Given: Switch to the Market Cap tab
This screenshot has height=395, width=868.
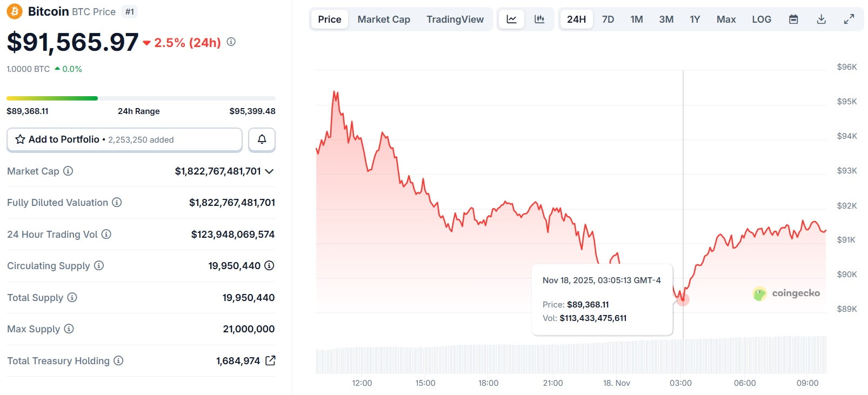Looking at the screenshot, I should pyautogui.click(x=384, y=19).
